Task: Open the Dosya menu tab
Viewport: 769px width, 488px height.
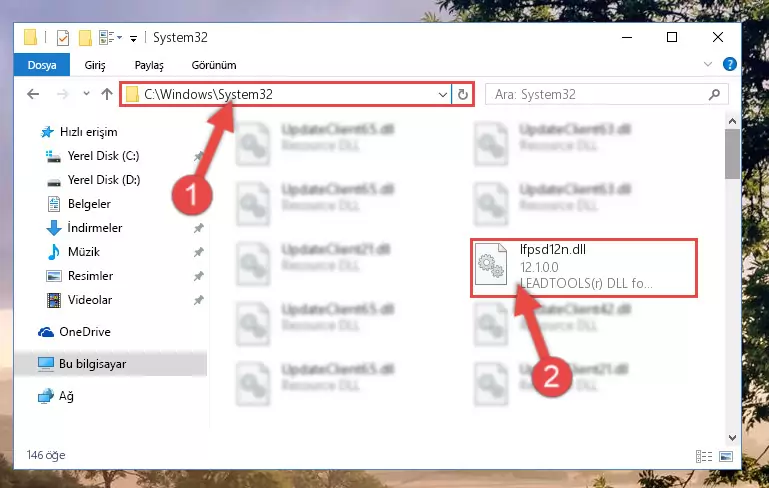Action: pyautogui.click(x=42, y=65)
